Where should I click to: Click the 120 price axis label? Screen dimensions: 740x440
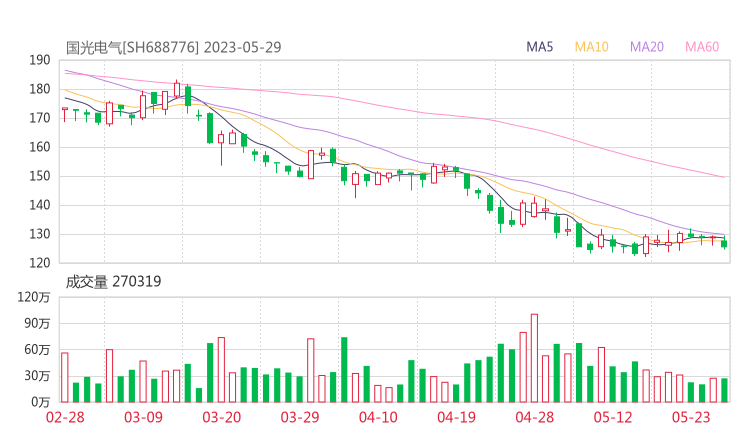pos(40,263)
